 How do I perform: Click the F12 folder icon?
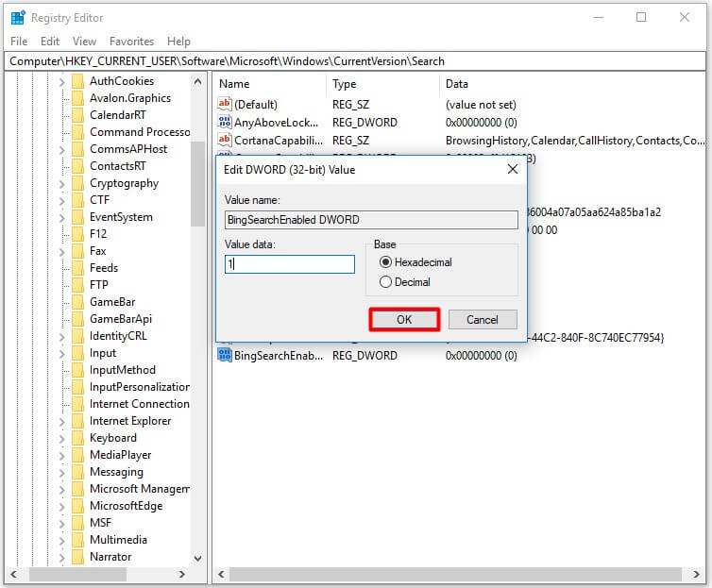[x=78, y=234]
